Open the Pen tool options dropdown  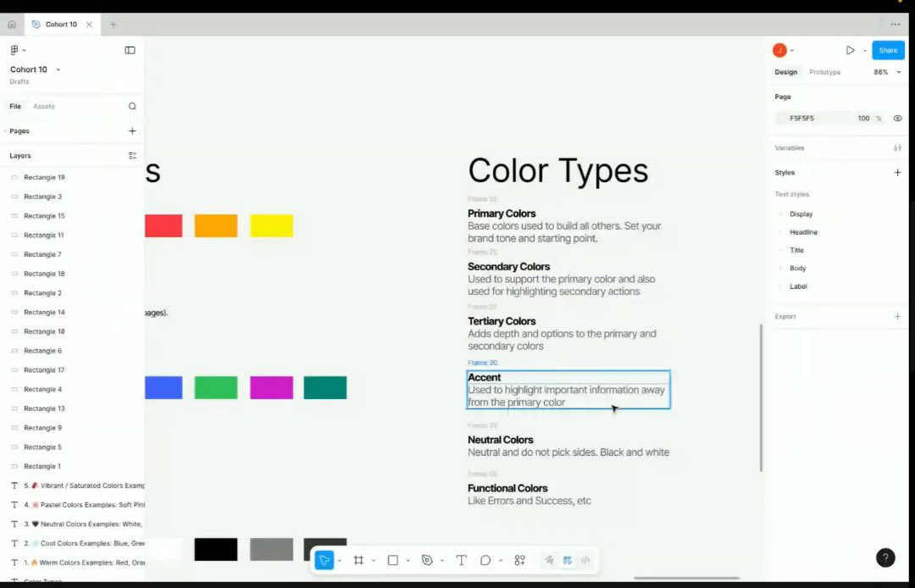click(x=441, y=561)
